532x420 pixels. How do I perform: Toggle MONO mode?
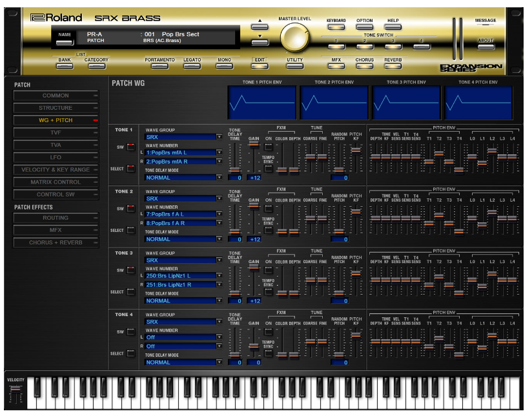pos(224,66)
